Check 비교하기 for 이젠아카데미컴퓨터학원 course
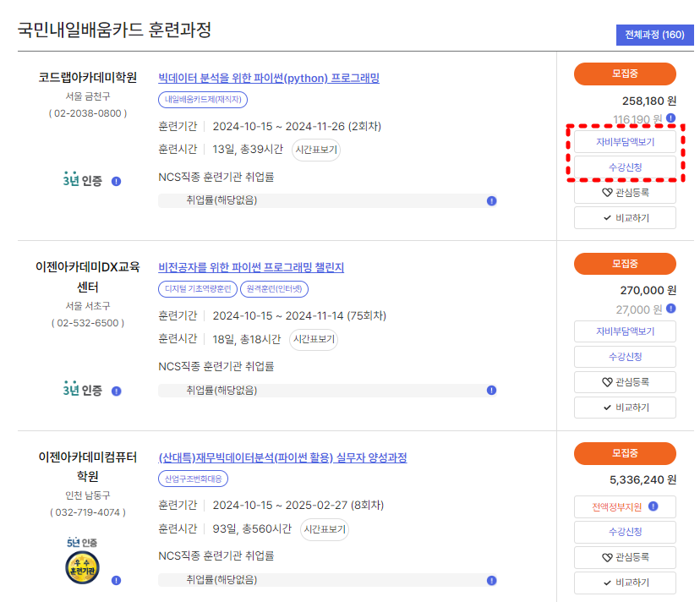Viewport: 700px width, 602px height. point(625,583)
